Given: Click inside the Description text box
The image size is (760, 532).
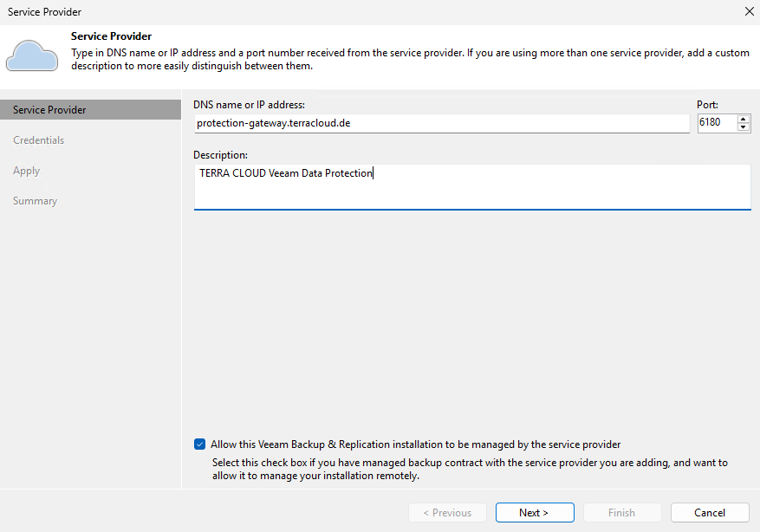Looking at the screenshot, I should pyautogui.click(x=471, y=186).
